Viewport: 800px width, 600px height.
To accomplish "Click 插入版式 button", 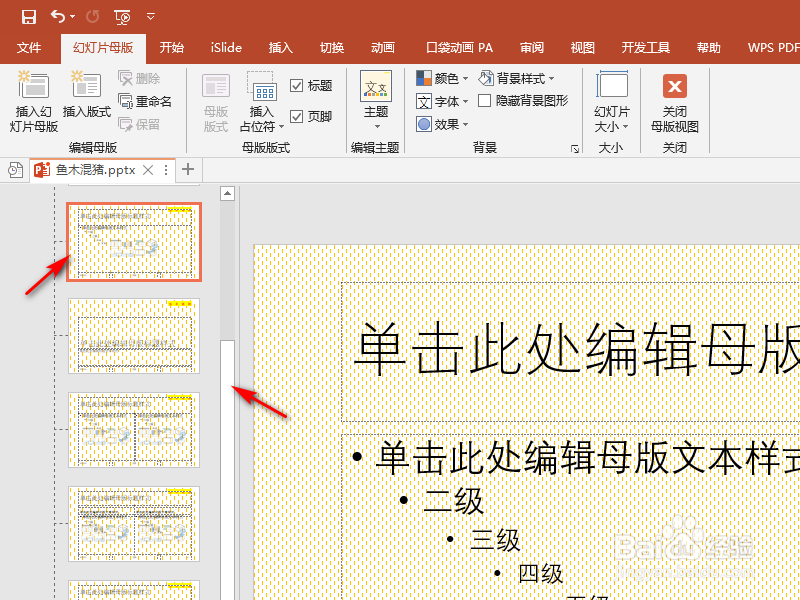I will [87, 95].
